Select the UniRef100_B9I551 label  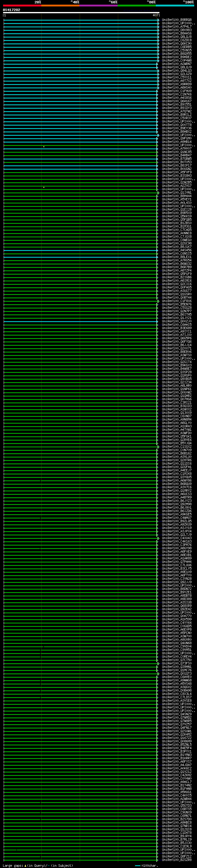point(177,104)
